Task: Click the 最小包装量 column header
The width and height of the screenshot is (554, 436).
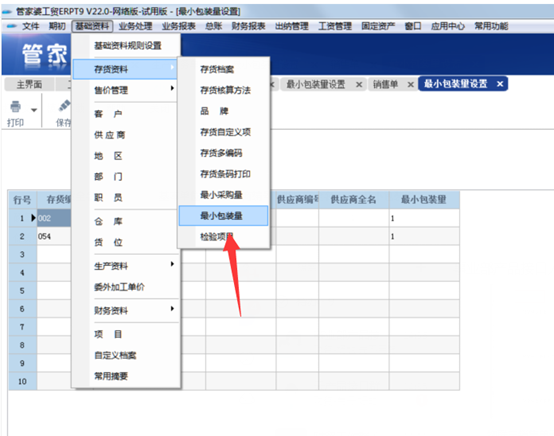Action: 424,200
